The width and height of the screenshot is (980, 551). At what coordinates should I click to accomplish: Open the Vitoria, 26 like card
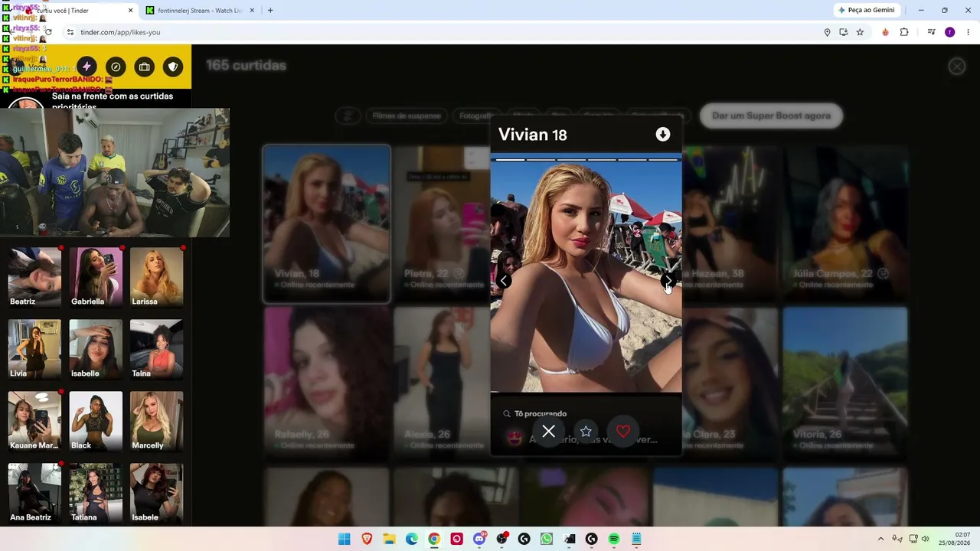tap(844, 385)
